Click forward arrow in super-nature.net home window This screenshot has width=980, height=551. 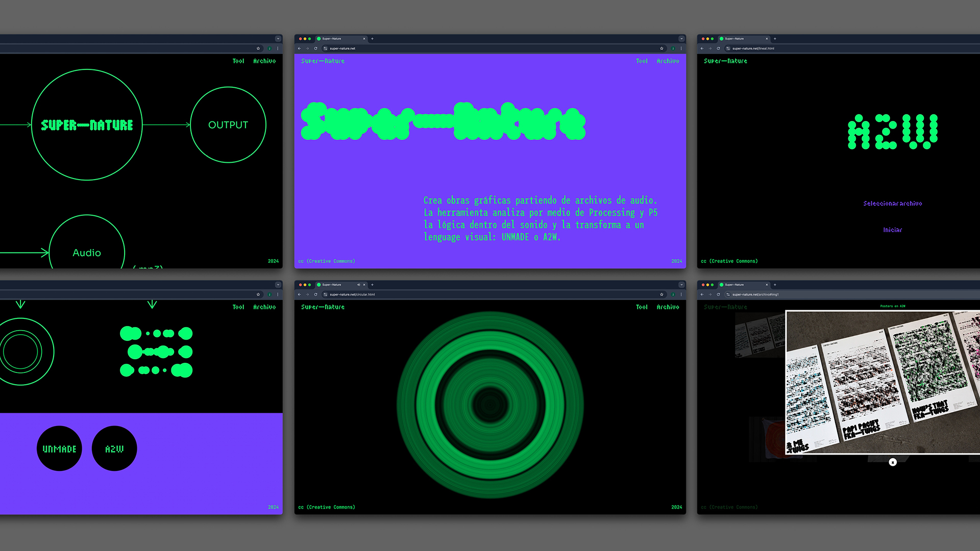tap(307, 48)
